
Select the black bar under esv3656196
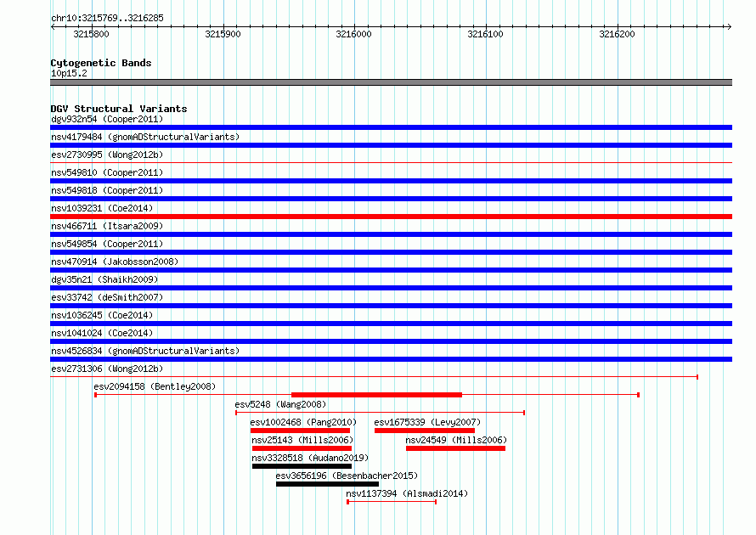point(327,484)
